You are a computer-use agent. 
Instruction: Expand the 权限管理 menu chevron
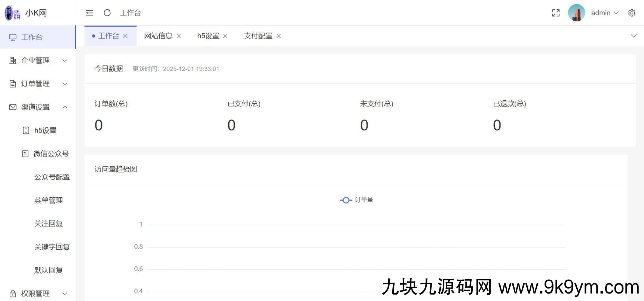65,294
